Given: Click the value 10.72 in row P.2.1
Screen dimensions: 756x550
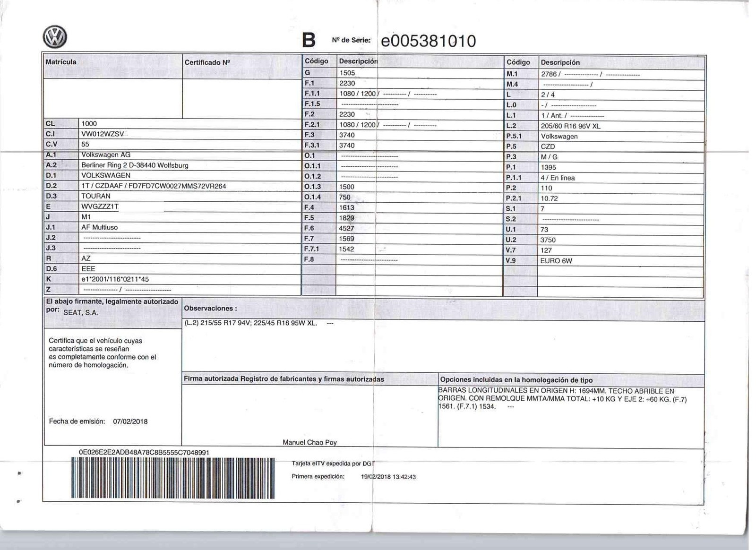Looking at the screenshot, I should click(x=550, y=198).
